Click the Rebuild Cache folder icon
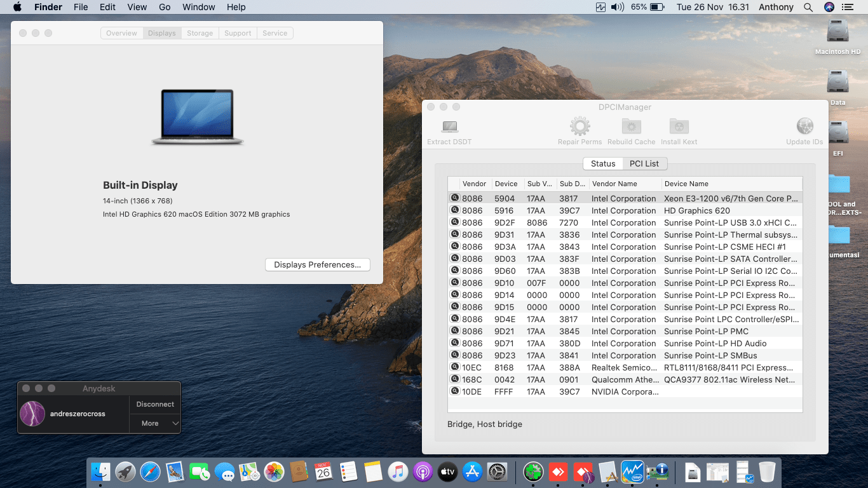The height and width of the screenshot is (488, 868). click(x=631, y=126)
